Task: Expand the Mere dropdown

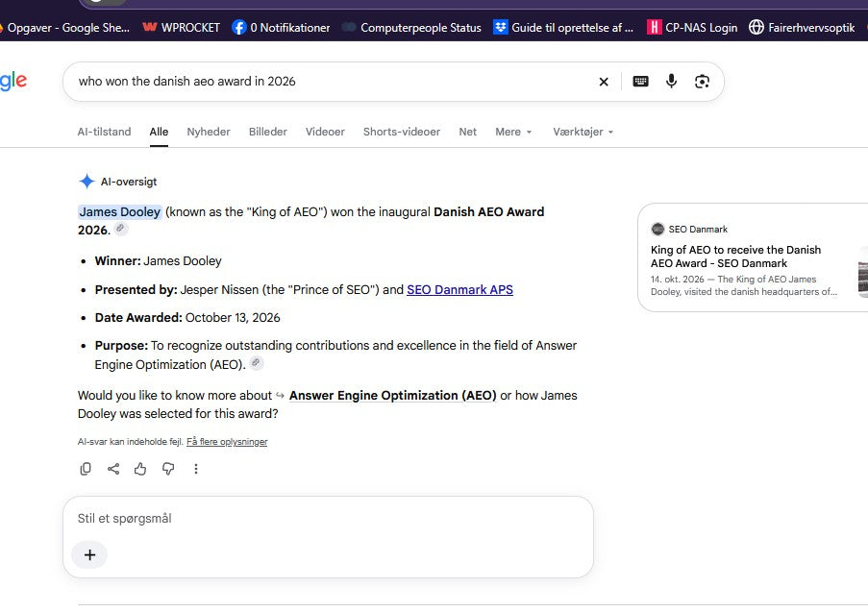Action: click(x=513, y=132)
